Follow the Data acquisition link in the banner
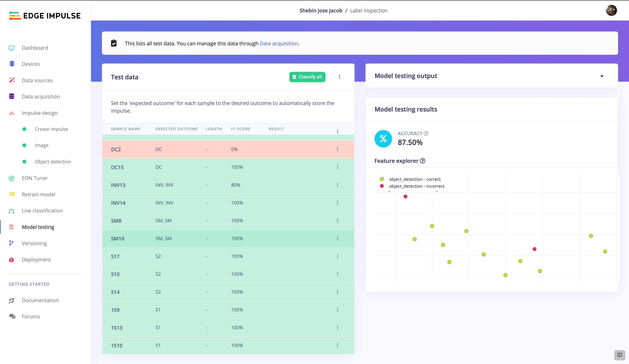629x364 pixels. (x=279, y=43)
